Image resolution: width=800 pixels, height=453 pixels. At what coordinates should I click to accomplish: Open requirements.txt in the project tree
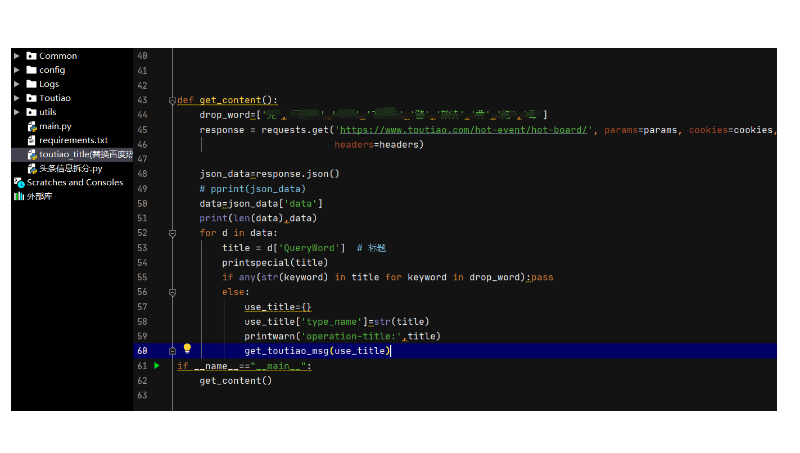[x=73, y=140]
